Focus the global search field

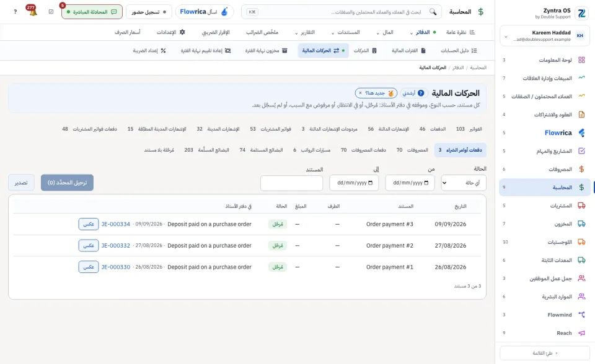point(342,12)
